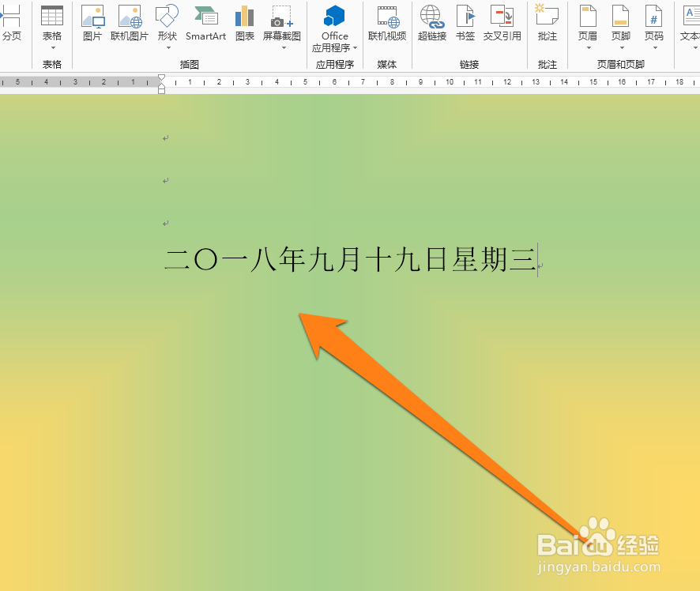Add a 批注 comment
Image resolution: width=700 pixels, height=591 pixels.
click(x=548, y=23)
